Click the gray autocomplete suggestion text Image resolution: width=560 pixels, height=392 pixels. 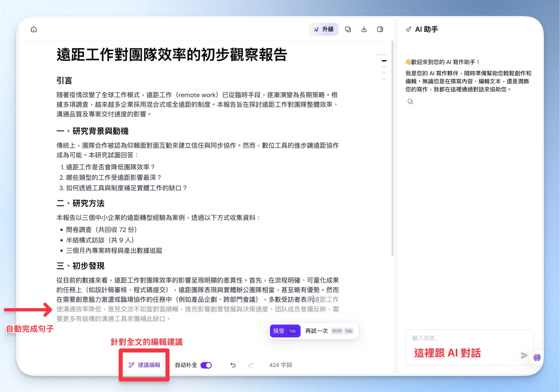198,309
